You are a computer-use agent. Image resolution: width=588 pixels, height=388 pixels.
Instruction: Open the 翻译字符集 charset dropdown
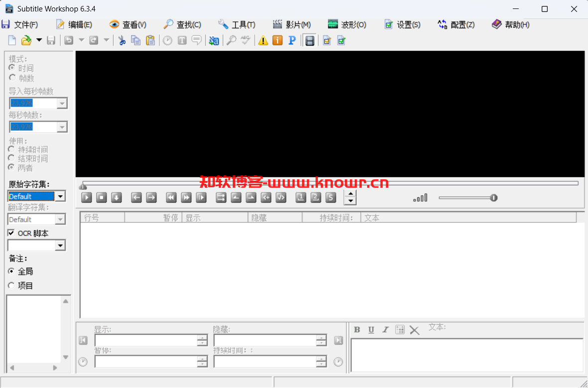[60, 219]
